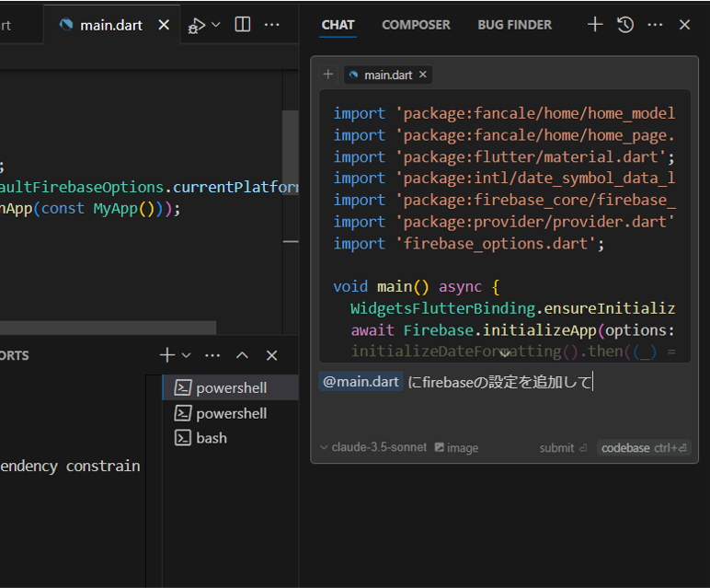Open chat history clock icon
710x588 pixels.
(625, 25)
